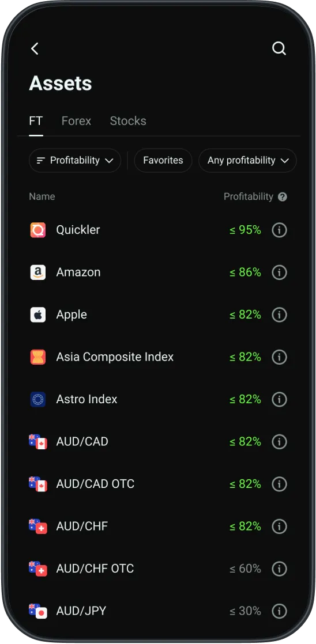Toggle the Favorites filter chip
The height and width of the screenshot is (644, 316).
tap(163, 160)
